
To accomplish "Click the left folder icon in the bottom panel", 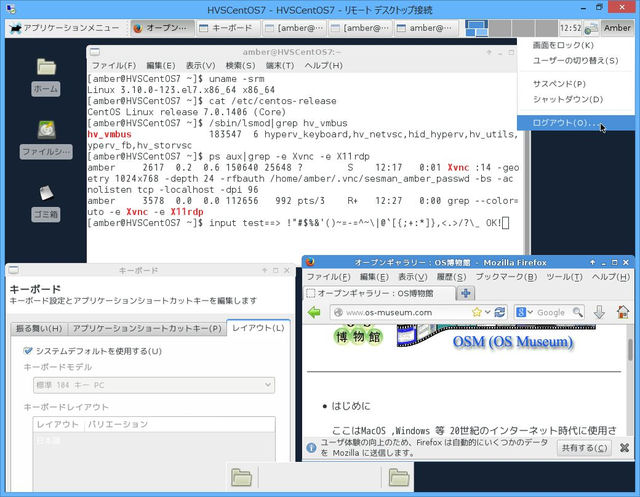I will [242, 477].
